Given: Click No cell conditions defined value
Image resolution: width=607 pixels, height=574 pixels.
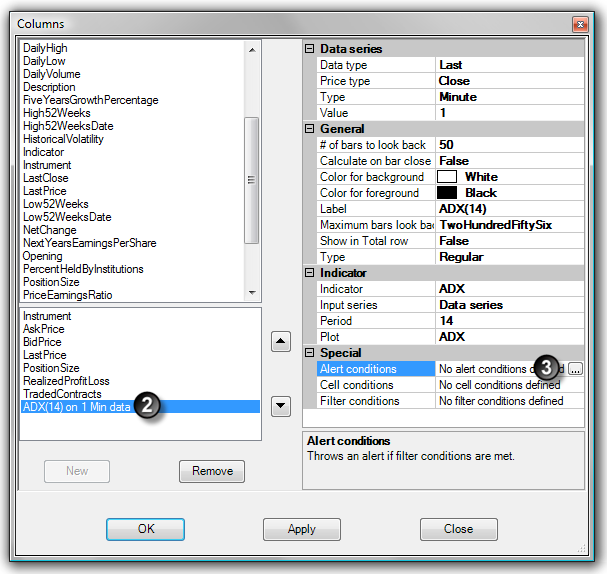Looking at the screenshot, I should coord(509,385).
